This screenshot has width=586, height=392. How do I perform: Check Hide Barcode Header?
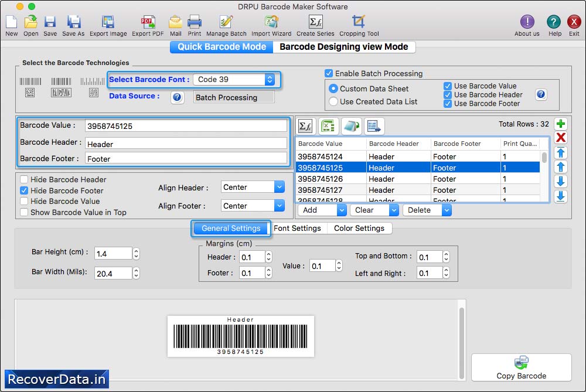tap(24, 179)
